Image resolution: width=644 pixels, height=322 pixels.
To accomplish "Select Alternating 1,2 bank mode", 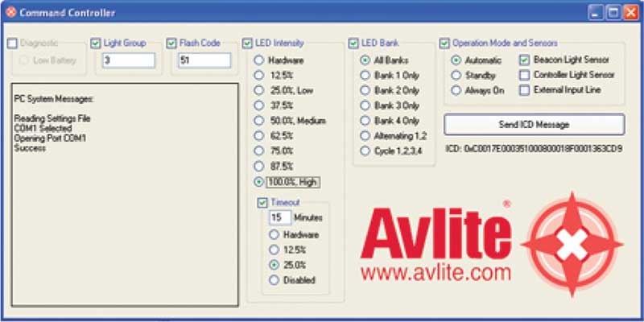I will 365,135.
